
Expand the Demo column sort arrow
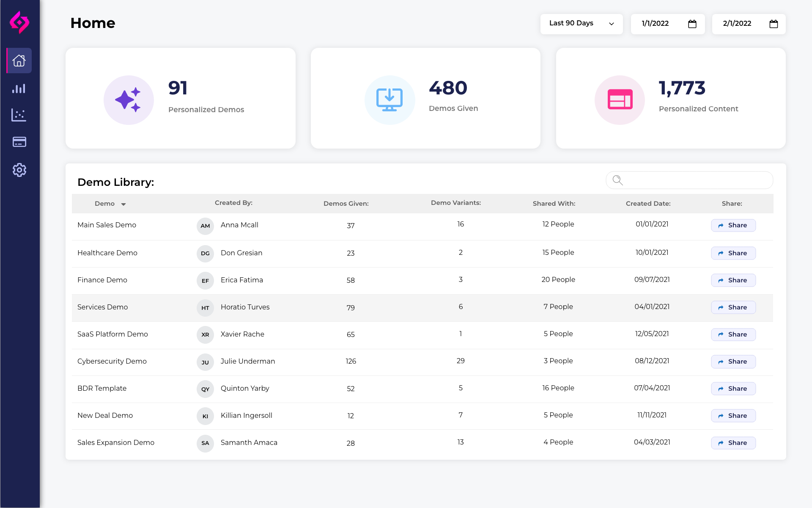(x=123, y=204)
